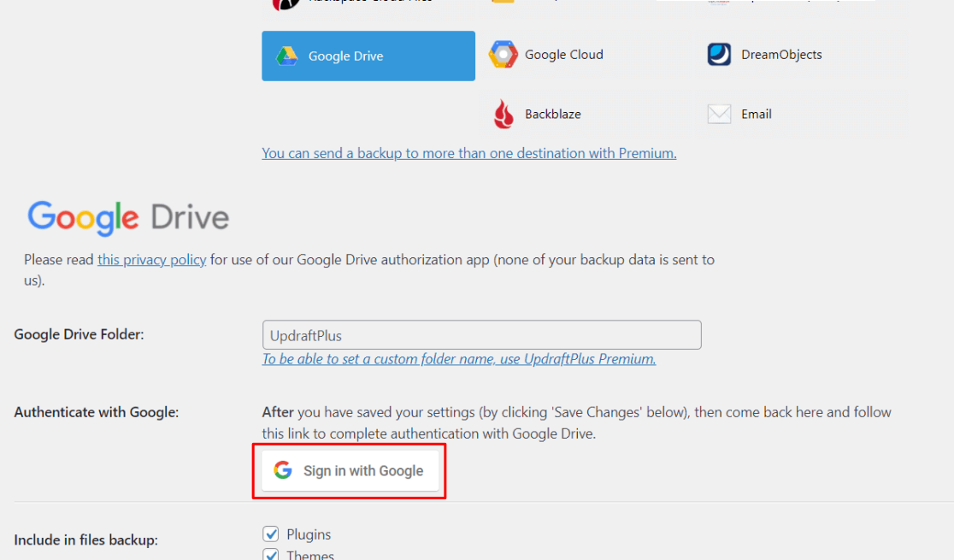
Task: Pick the Backblaze label as remote storage
Action: pyautogui.click(x=552, y=115)
